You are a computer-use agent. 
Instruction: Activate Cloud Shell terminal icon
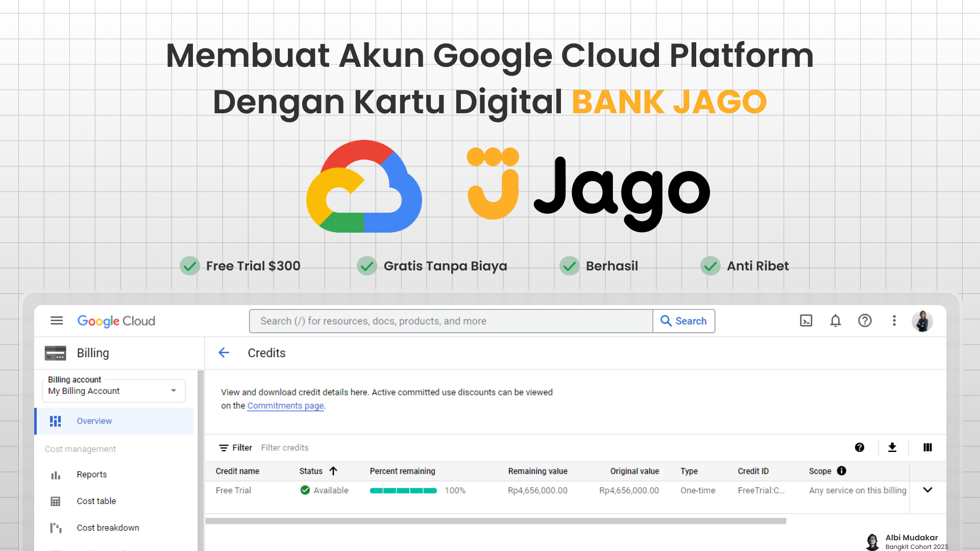coord(806,320)
